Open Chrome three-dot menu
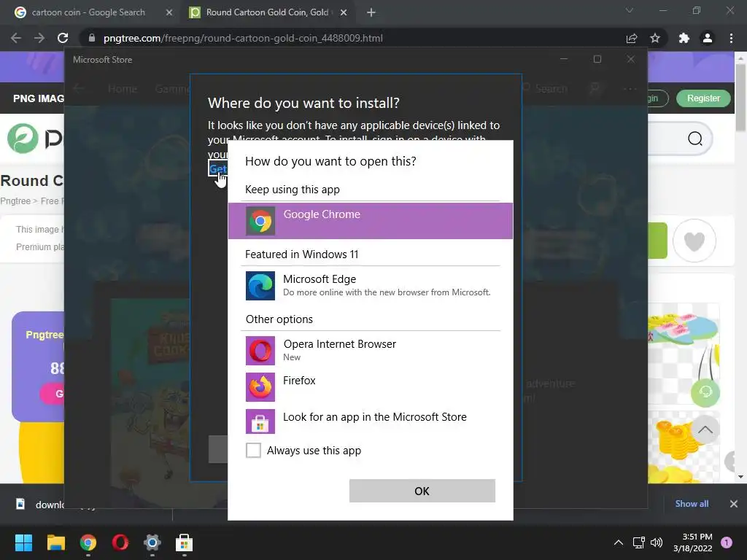This screenshot has height=560, width=747. [x=731, y=38]
